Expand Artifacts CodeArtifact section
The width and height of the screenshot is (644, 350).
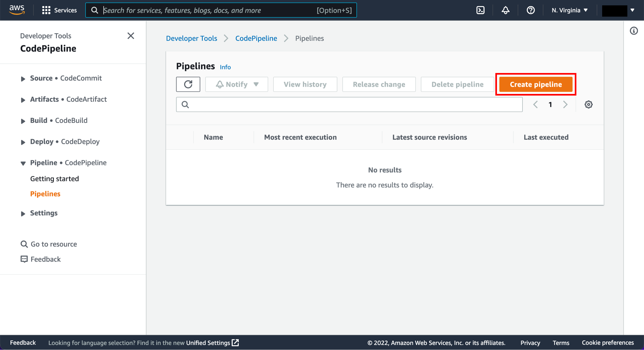23,100
